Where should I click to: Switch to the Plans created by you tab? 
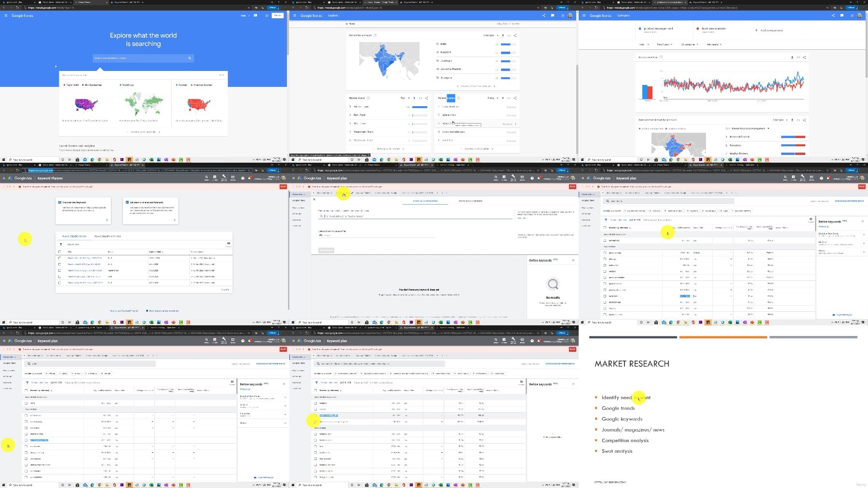pyautogui.click(x=74, y=237)
